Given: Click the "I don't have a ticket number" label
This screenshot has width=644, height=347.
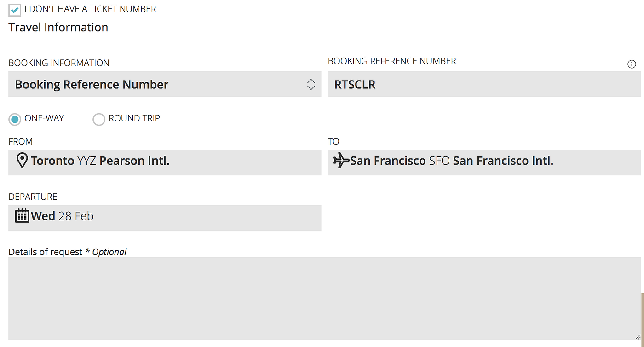Looking at the screenshot, I should coord(90,9).
